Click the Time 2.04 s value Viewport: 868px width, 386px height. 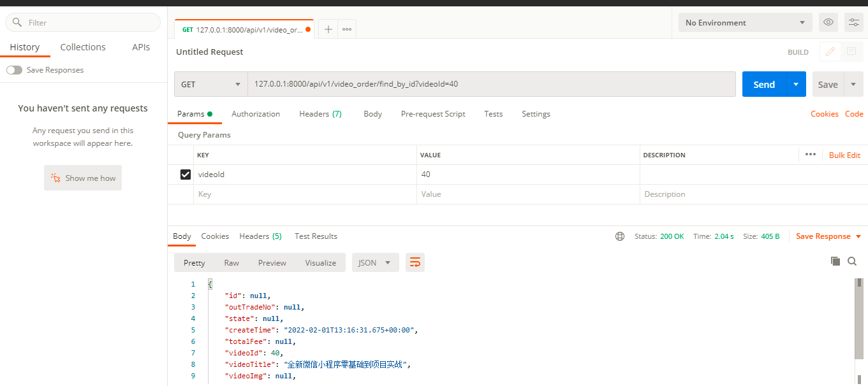[723, 236]
